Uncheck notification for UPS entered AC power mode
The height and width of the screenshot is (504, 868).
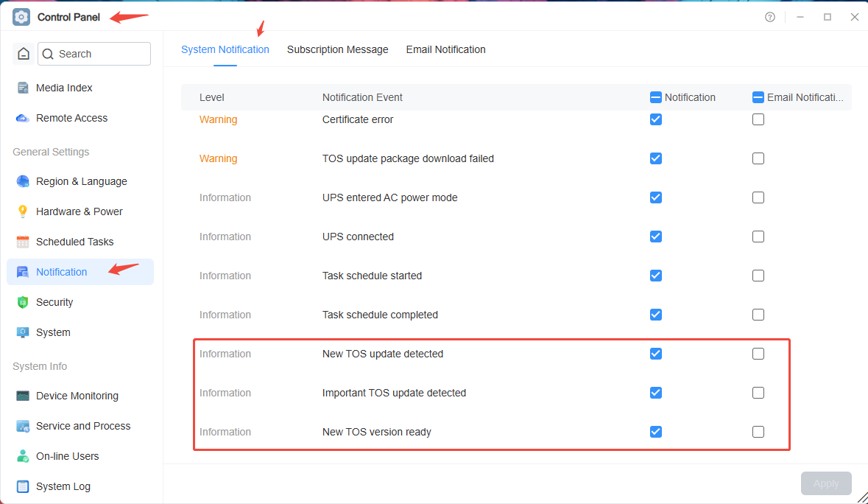click(x=655, y=197)
